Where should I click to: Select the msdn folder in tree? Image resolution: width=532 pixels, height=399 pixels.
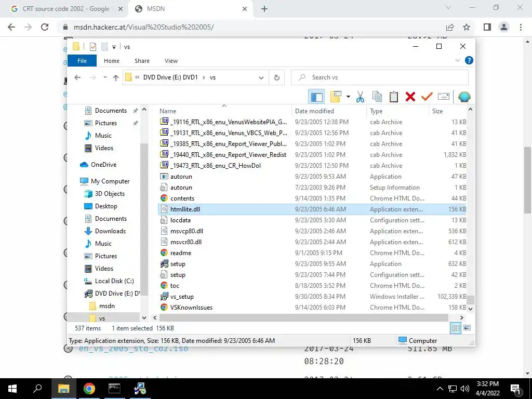coord(107,306)
